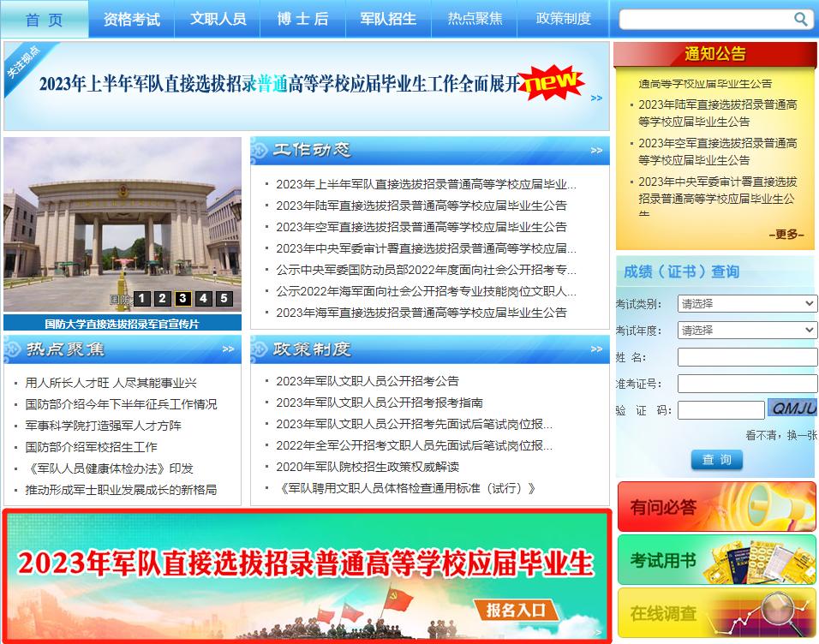Open the 工作动态 panel arrow icon
The width and height of the screenshot is (819, 644).
coord(597,149)
